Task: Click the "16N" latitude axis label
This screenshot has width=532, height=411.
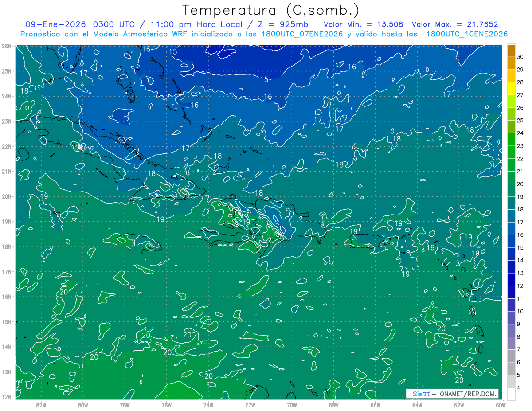Action: tap(7, 297)
